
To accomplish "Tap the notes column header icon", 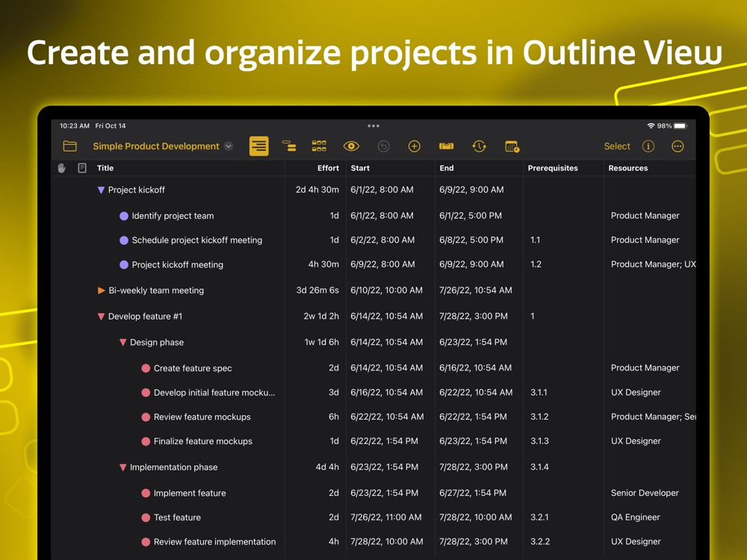I will tap(82, 167).
